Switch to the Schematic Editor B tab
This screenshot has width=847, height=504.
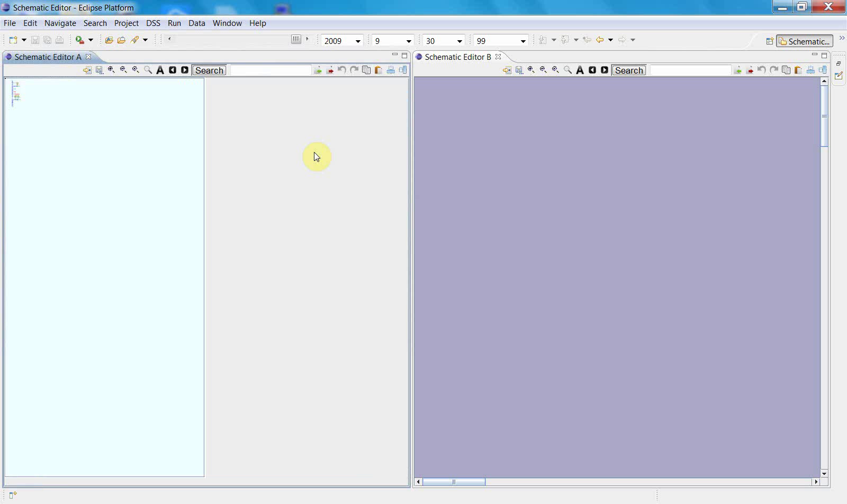(x=458, y=57)
